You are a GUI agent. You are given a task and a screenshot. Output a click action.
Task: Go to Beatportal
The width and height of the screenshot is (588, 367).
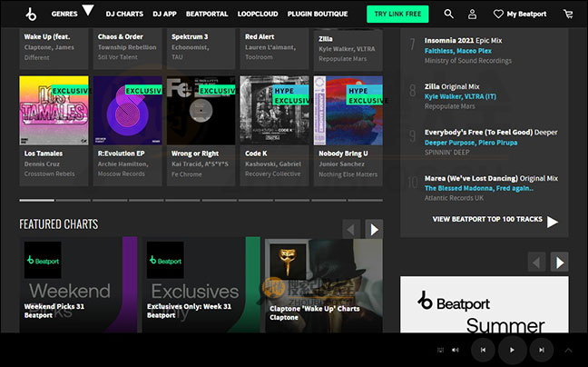(x=207, y=14)
